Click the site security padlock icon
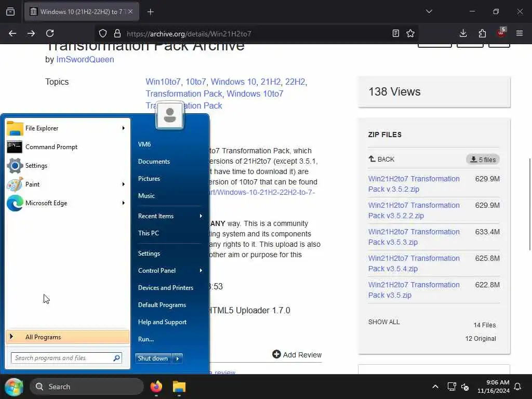This screenshot has width=532, height=399. point(117,33)
